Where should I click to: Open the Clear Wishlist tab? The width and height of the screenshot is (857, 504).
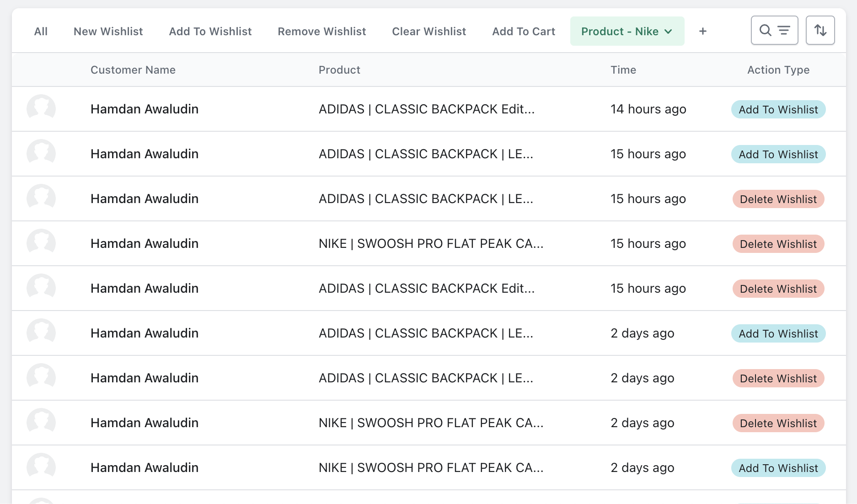pos(428,32)
